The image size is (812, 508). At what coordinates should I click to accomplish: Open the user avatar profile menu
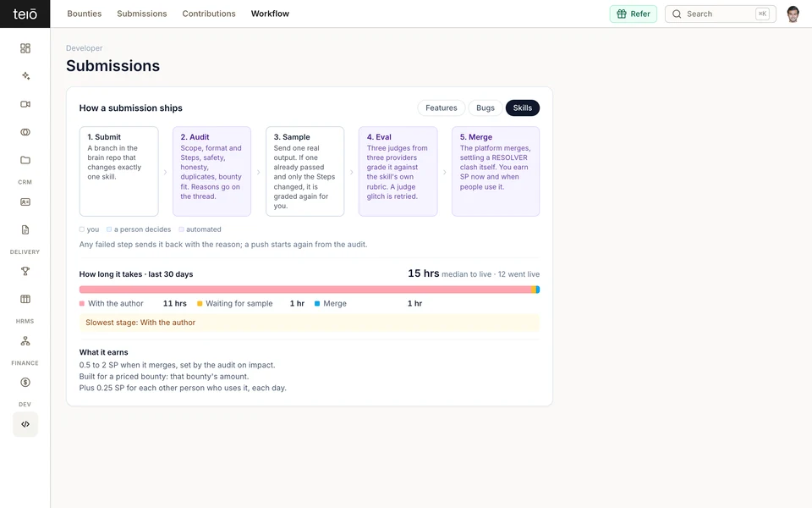793,14
